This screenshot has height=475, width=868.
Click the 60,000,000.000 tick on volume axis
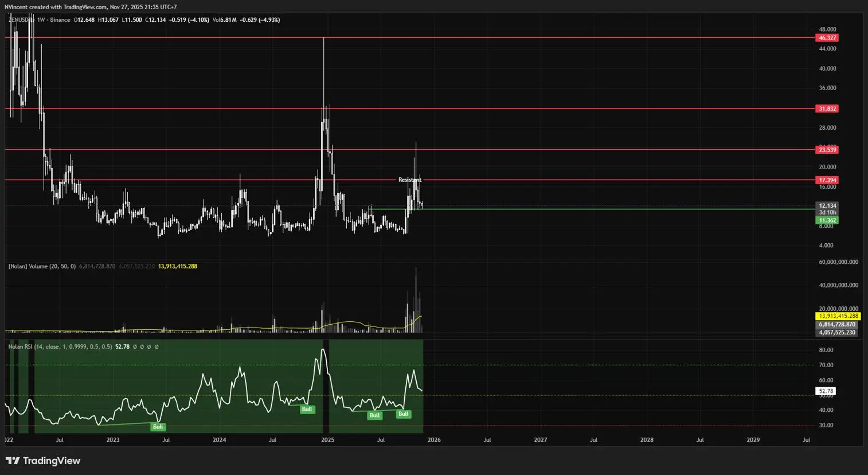point(838,262)
